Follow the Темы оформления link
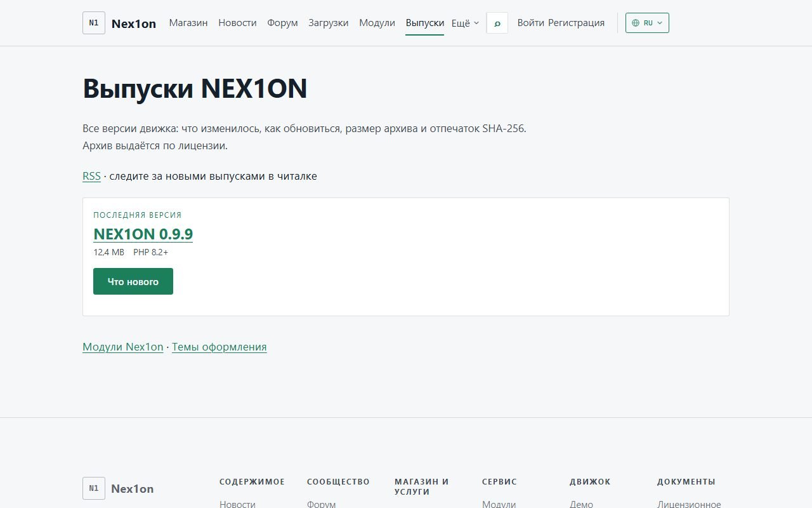Screen dimensions: 812x508 219,347
